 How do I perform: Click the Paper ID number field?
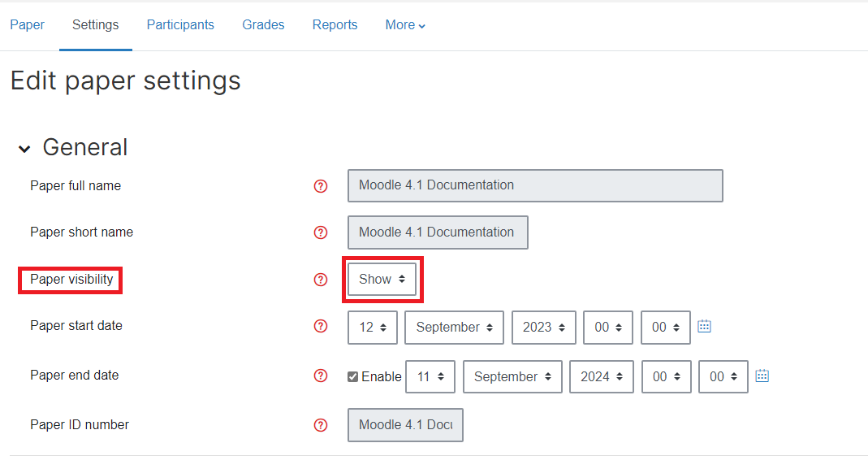coord(405,425)
